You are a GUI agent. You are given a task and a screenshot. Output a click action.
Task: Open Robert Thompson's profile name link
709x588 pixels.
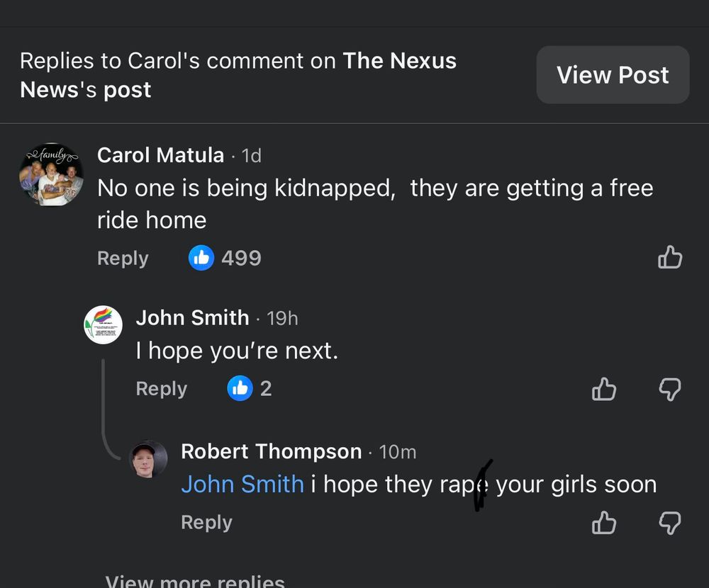[x=271, y=451]
